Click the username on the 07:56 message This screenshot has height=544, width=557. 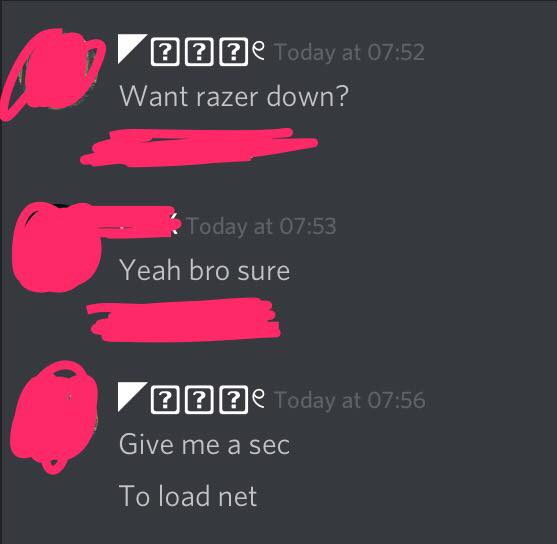pos(191,399)
